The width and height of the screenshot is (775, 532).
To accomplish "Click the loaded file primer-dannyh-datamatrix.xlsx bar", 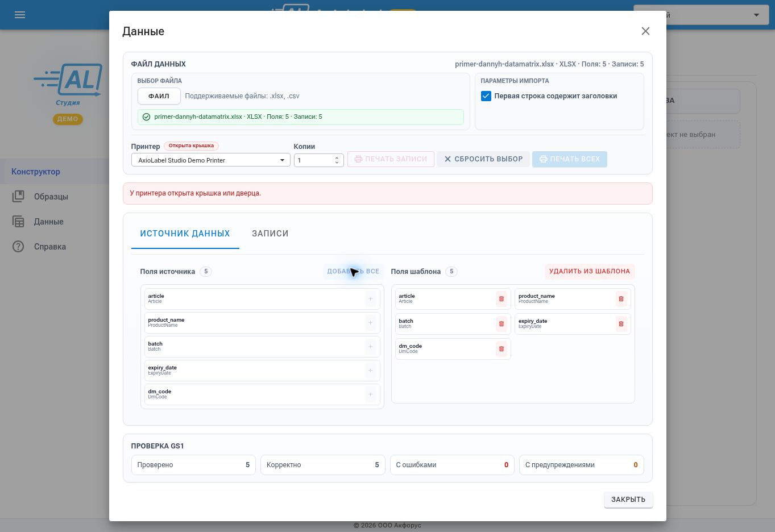I will pyautogui.click(x=301, y=117).
